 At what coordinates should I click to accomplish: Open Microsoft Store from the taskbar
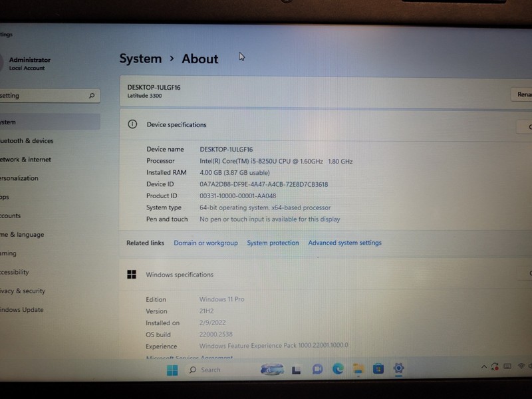coord(378,368)
